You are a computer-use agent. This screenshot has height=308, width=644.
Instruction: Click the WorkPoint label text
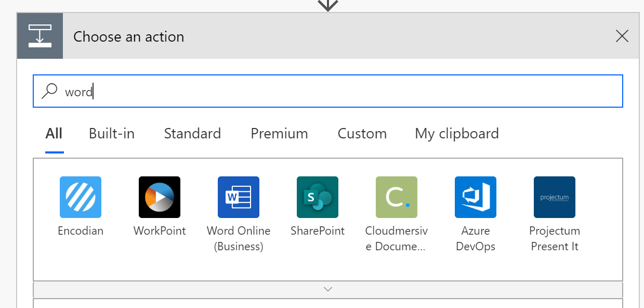[160, 231]
